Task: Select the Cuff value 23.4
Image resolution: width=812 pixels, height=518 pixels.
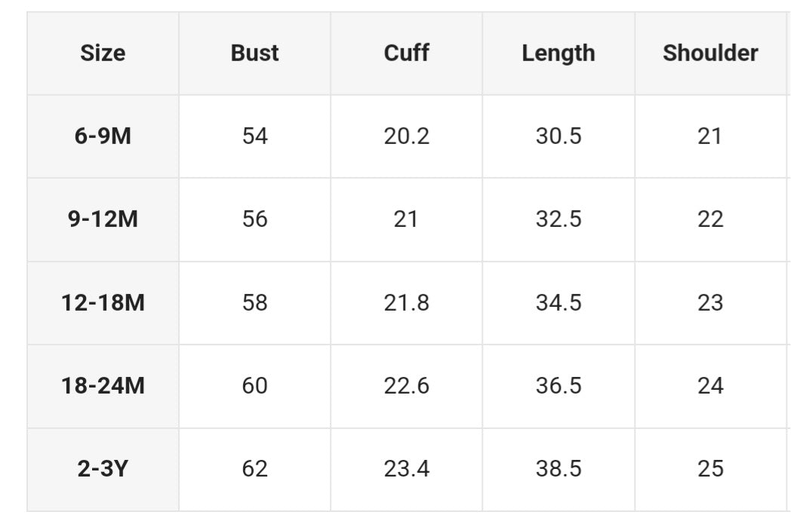Action: tap(406, 469)
